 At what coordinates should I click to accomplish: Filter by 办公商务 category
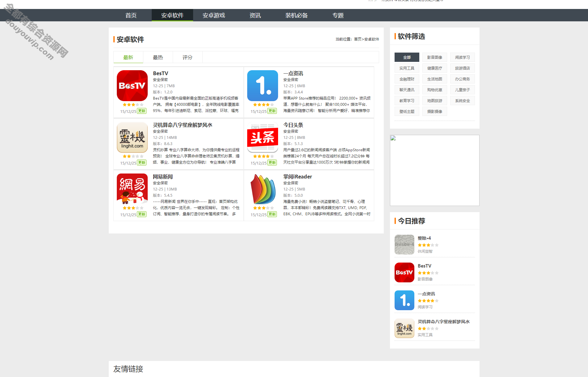click(x=463, y=79)
